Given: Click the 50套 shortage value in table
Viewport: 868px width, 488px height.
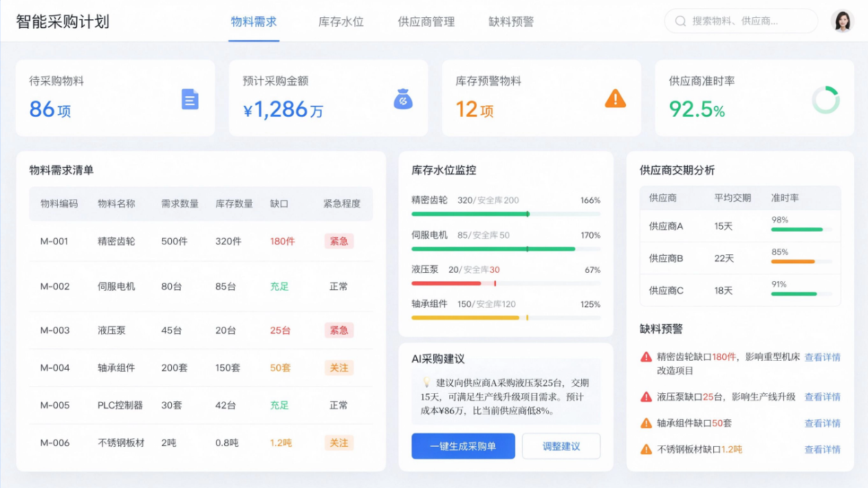Looking at the screenshot, I should (x=280, y=368).
